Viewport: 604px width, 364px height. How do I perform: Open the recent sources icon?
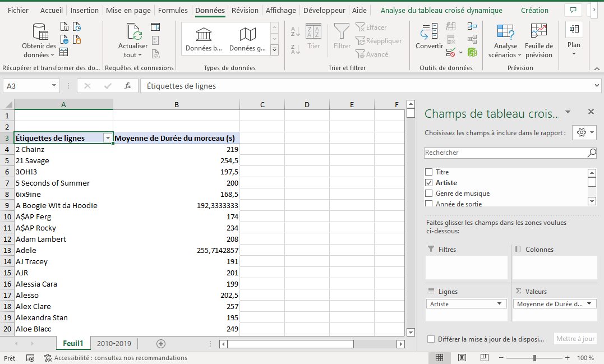(x=77, y=26)
